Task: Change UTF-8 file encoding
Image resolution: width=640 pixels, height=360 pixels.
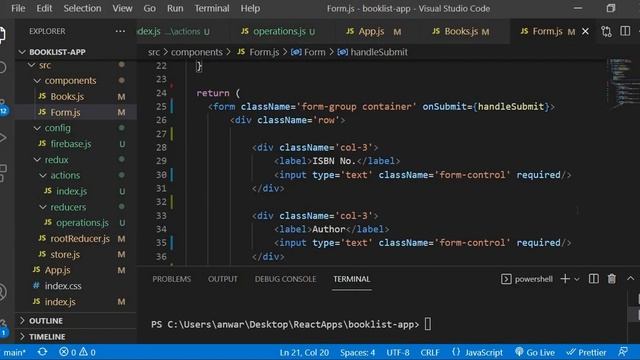Action: (398, 352)
